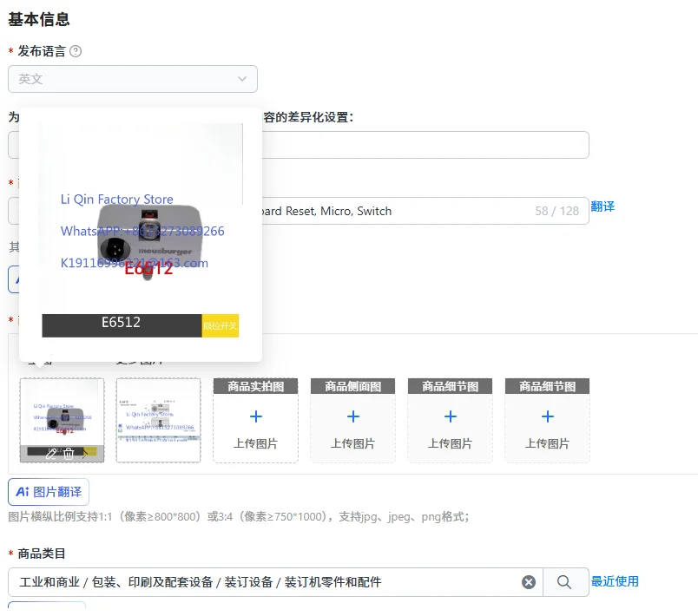Image resolution: width=698 pixels, height=616 pixels.
Task: Click the 商品类目 field label
Action: (42, 554)
